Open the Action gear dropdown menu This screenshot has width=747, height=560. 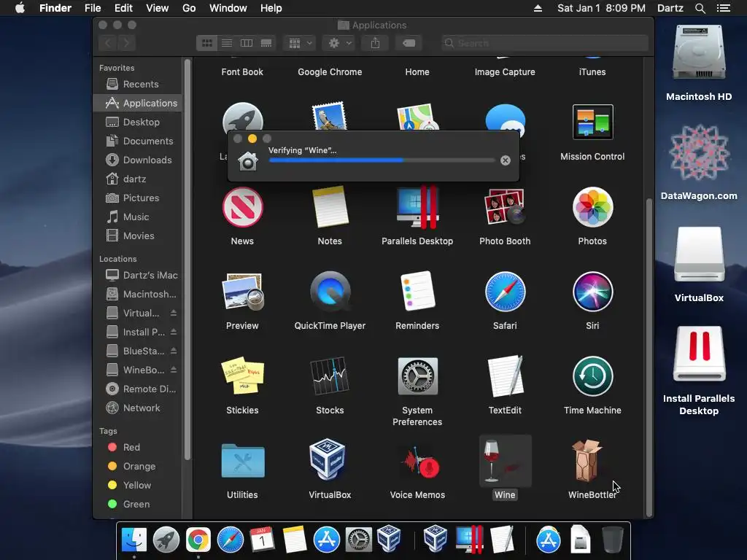click(x=339, y=43)
